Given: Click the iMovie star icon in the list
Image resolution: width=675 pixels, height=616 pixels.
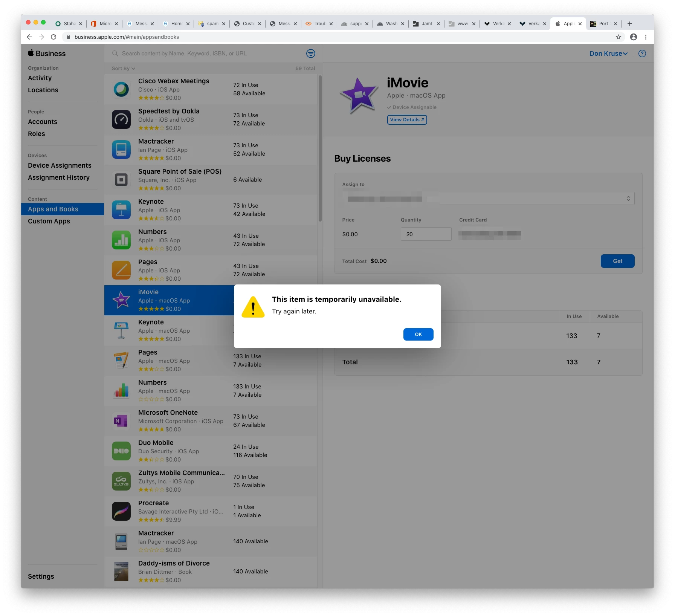Looking at the screenshot, I should 121,300.
